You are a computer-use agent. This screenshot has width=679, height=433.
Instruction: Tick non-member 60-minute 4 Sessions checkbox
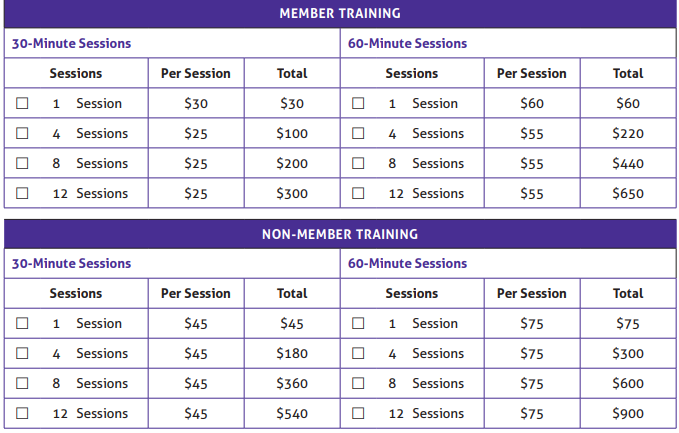[358, 353]
